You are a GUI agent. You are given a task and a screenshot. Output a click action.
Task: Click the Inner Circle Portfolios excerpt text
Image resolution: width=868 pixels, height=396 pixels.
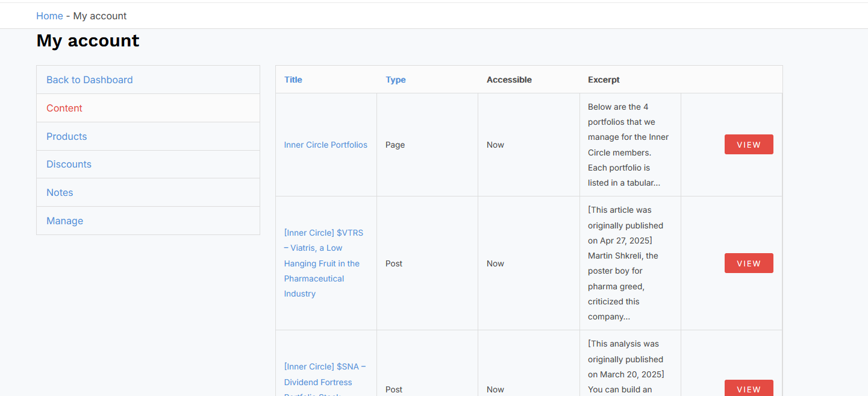(628, 145)
